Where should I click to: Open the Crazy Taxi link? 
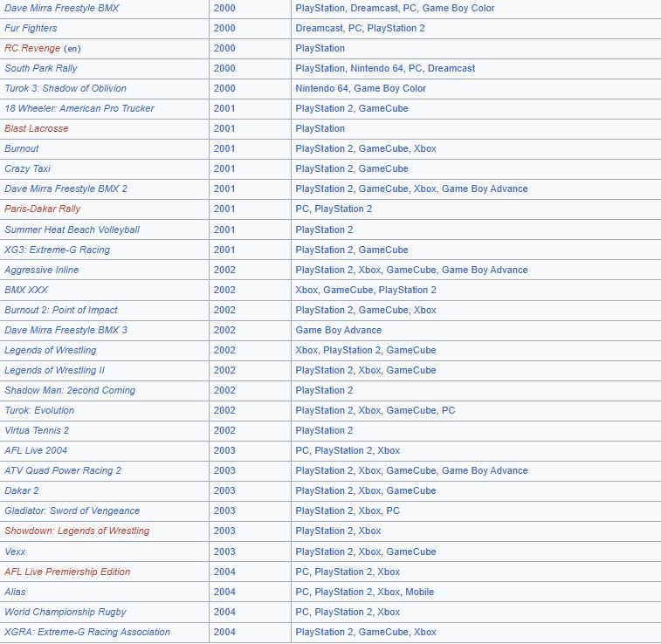pyautogui.click(x=27, y=169)
